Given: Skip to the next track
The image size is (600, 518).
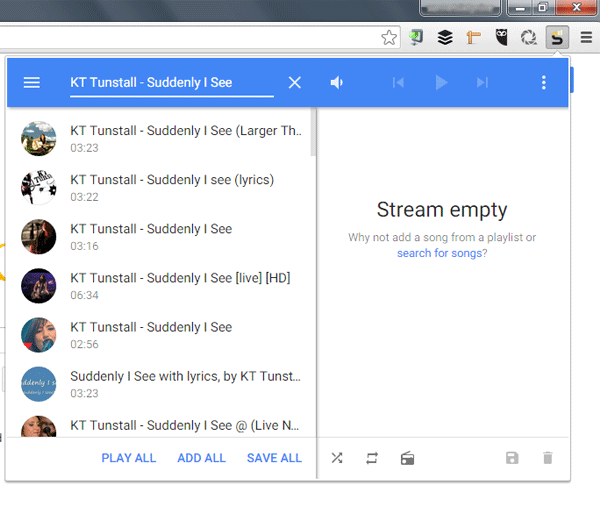Looking at the screenshot, I should pyautogui.click(x=482, y=82).
